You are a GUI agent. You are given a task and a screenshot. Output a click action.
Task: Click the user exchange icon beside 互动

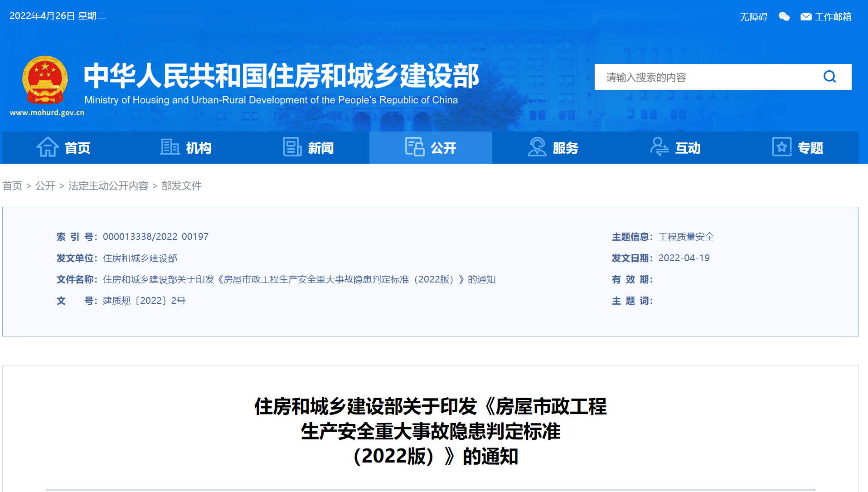coord(659,147)
